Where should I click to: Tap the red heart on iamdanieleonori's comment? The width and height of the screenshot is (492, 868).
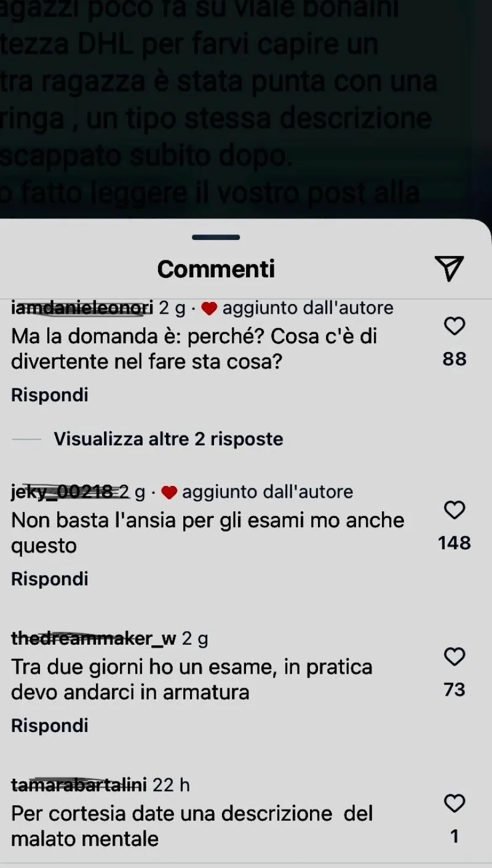point(209,309)
